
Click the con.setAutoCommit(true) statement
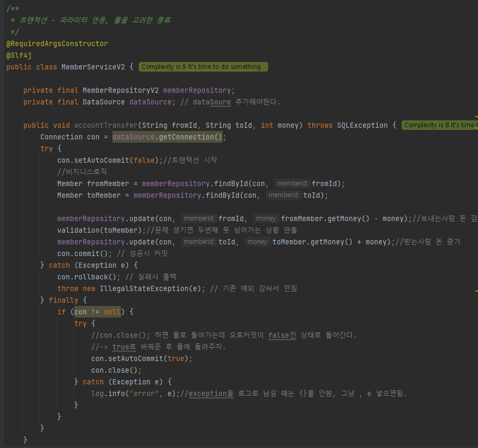click(x=141, y=358)
